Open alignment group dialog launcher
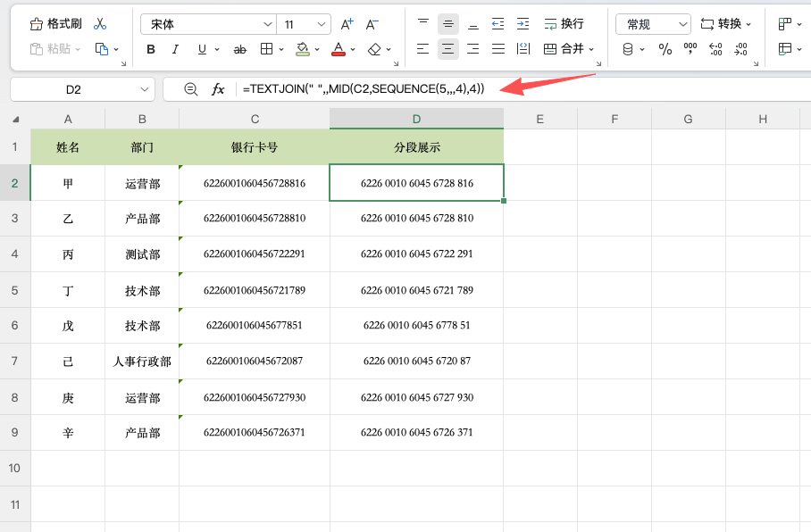Screen dimensions: 811x532 click(599, 63)
